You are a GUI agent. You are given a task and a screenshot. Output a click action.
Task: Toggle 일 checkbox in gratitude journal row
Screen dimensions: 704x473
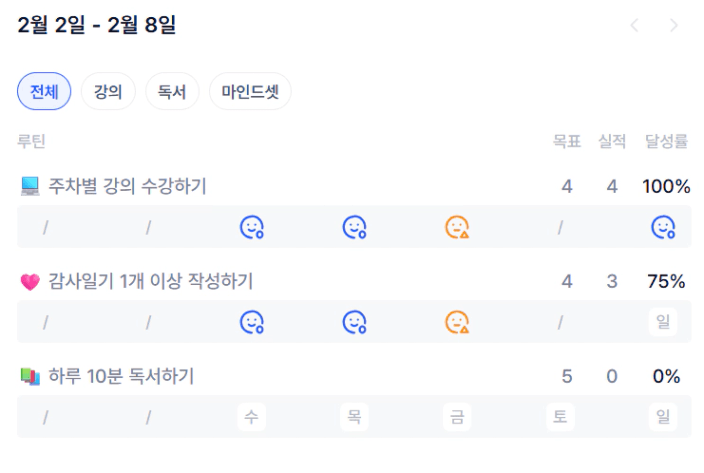click(x=664, y=323)
